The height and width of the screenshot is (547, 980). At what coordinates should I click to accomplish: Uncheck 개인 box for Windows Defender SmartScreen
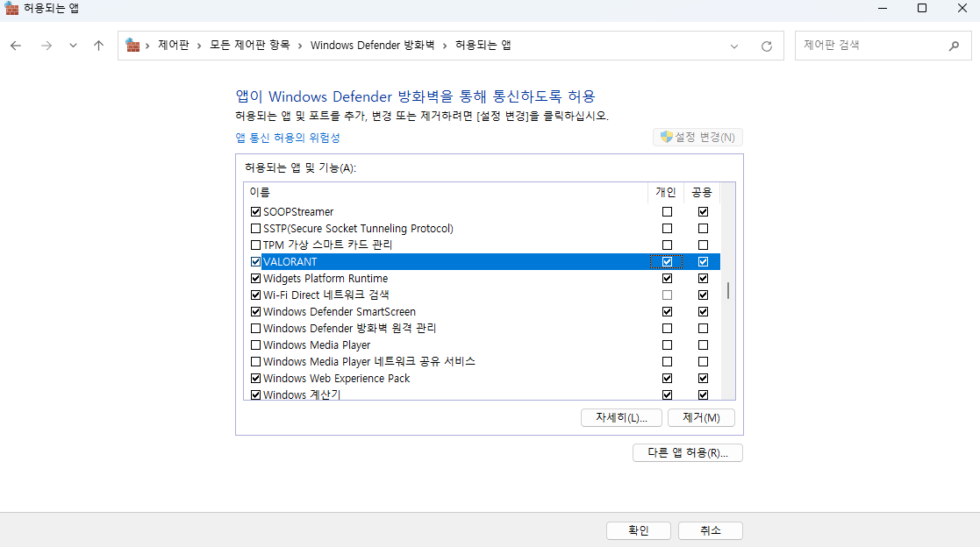[667, 311]
